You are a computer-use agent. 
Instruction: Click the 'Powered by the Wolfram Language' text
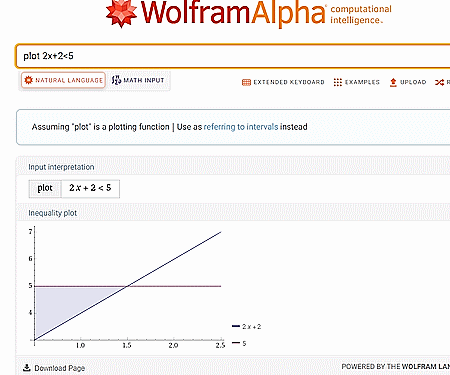pyautogui.click(x=396, y=367)
